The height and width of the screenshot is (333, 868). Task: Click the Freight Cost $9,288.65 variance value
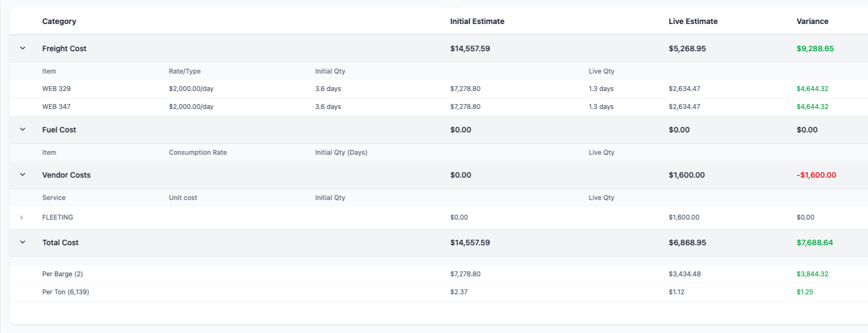point(815,49)
